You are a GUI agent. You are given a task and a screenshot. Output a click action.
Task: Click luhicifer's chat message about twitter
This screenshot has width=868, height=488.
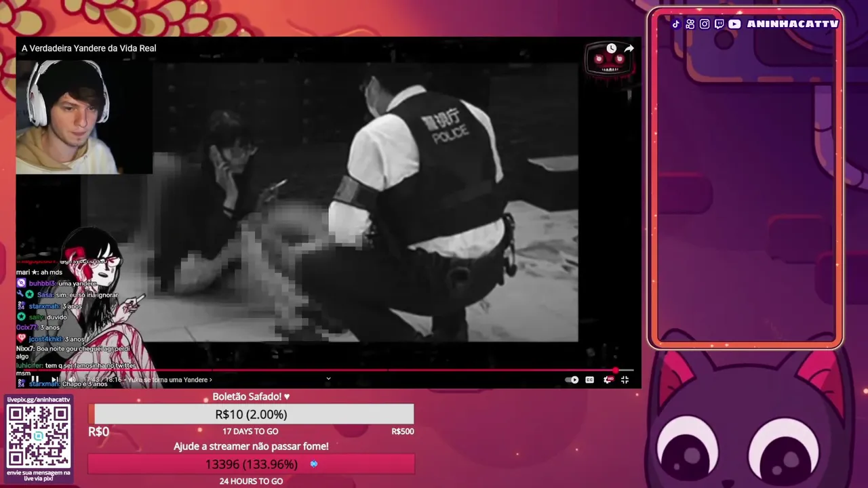[x=76, y=369]
